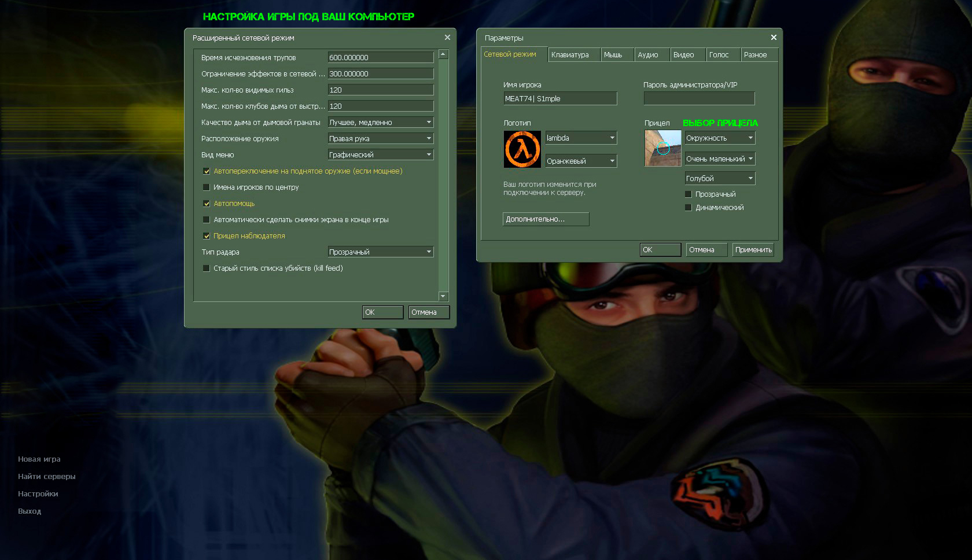Open Найти серверы from main menu
Image resolution: width=972 pixels, height=560 pixels.
[x=47, y=477]
